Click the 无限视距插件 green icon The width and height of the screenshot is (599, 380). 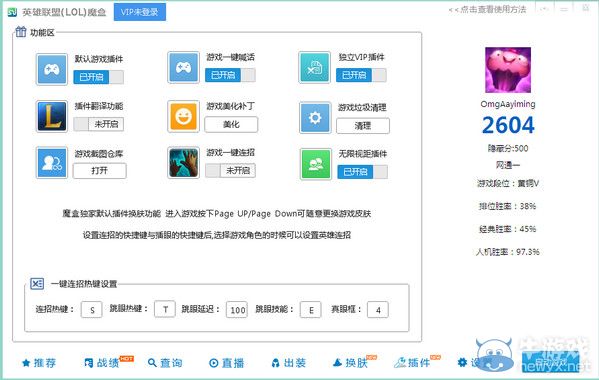click(x=316, y=164)
